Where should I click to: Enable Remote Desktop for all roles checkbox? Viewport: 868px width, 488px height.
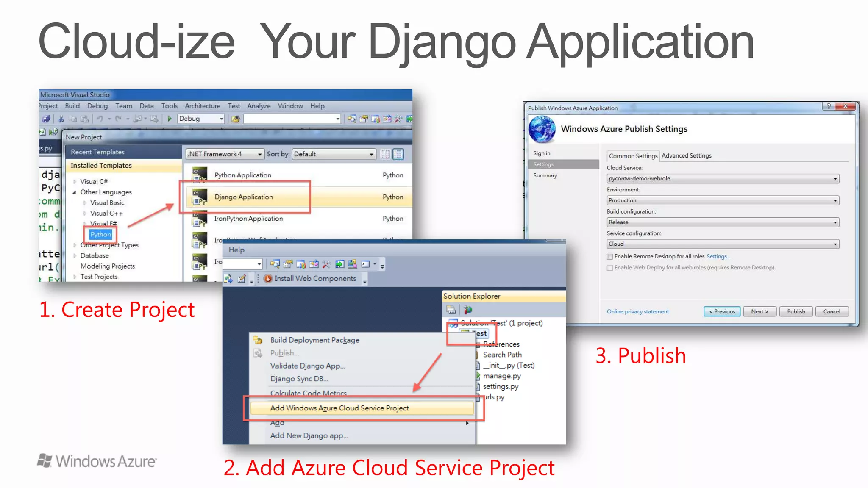(x=610, y=256)
